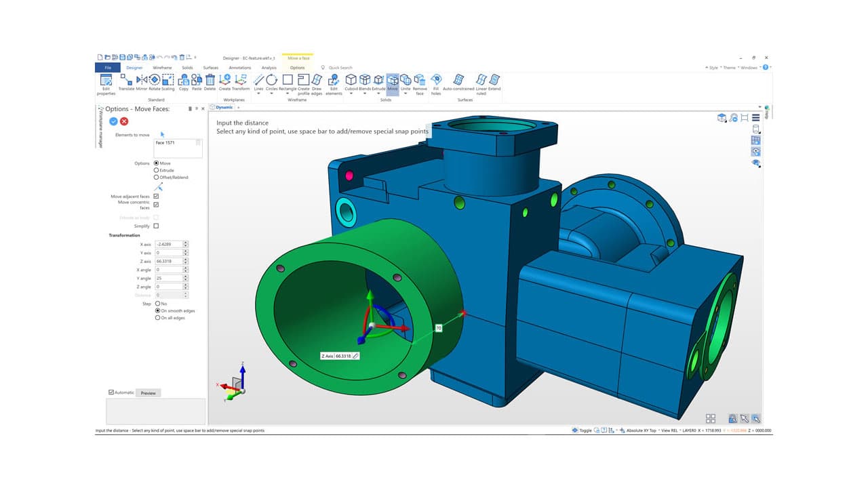Uncheck the Move adjacent faces checkbox
Image resolution: width=868 pixels, height=488 pixels.
click(x=156, y=197)
